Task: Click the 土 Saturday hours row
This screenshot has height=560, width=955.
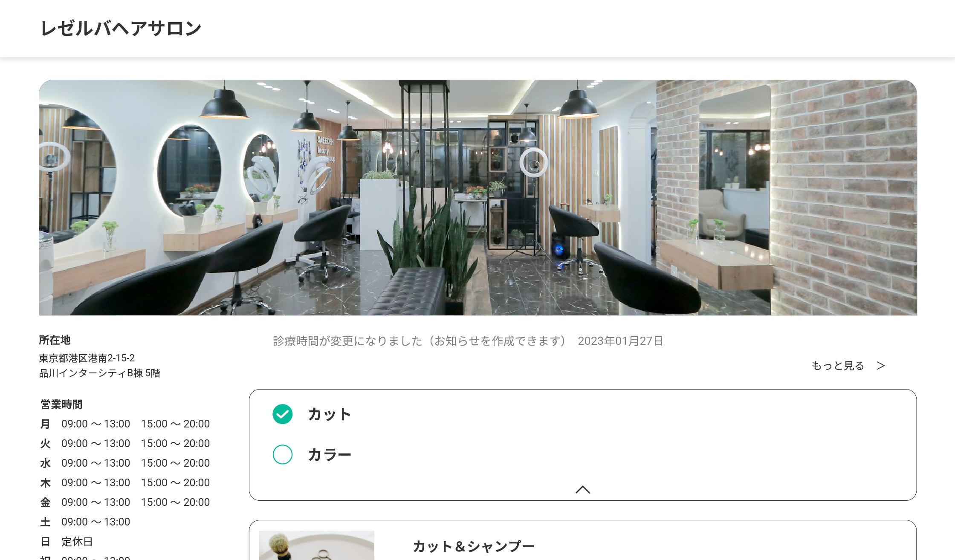Action: tap(85, 522)
